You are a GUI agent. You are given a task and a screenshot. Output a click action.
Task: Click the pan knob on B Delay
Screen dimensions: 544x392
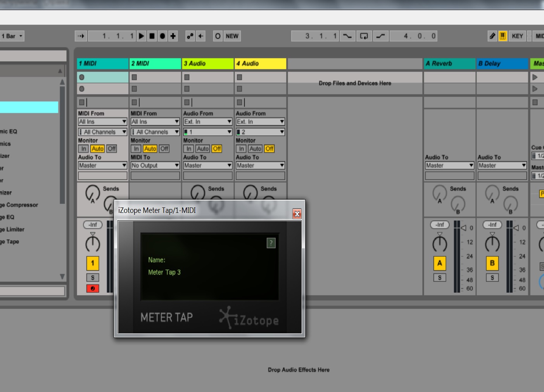pos(492,243)
